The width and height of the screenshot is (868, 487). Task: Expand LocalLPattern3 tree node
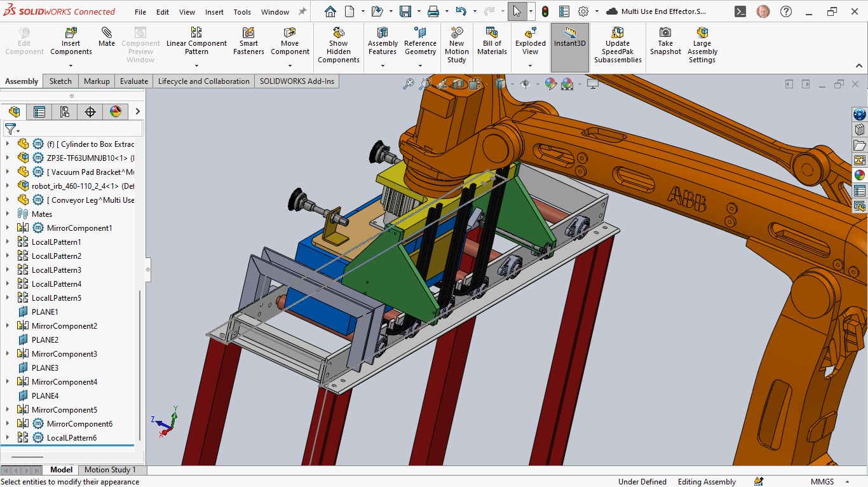[8, 270]
